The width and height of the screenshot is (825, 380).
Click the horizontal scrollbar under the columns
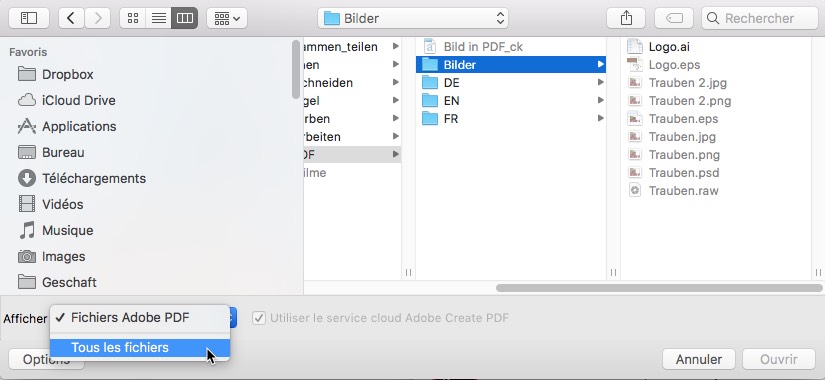coord(659,288)
